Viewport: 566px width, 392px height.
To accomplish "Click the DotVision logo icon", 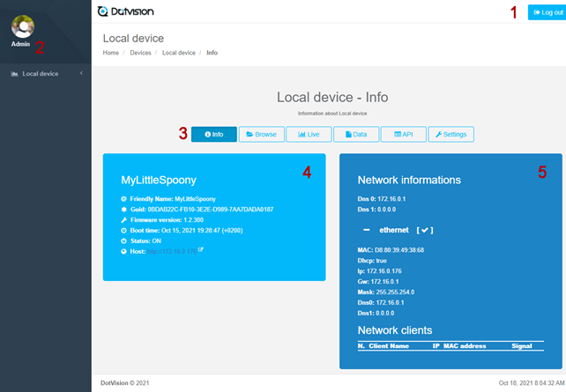I will (x=103, y=12).
